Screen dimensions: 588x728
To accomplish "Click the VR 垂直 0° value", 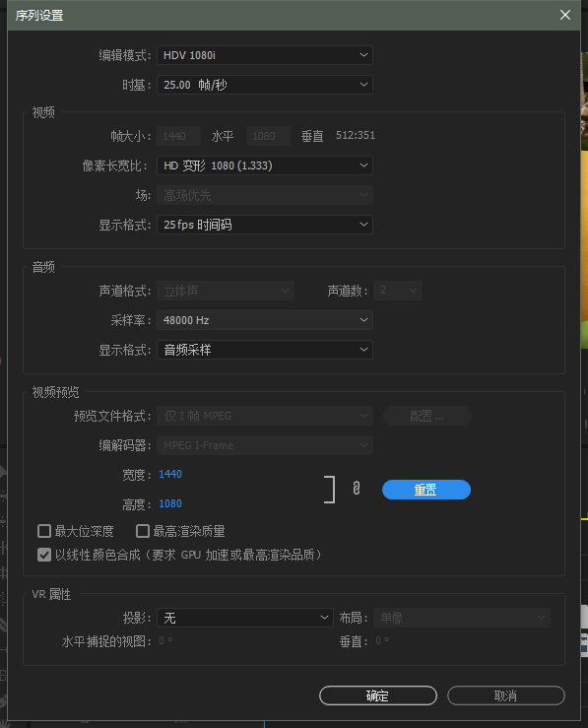I will 382,640.
